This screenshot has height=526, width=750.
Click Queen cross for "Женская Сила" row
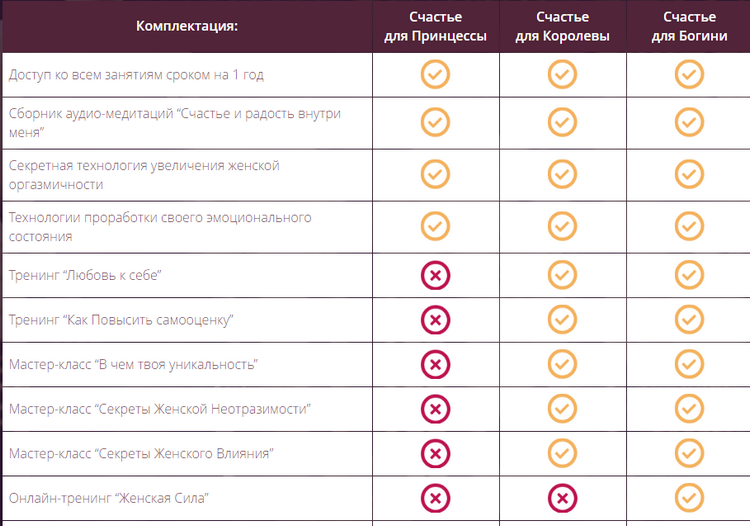click(562, 498)
